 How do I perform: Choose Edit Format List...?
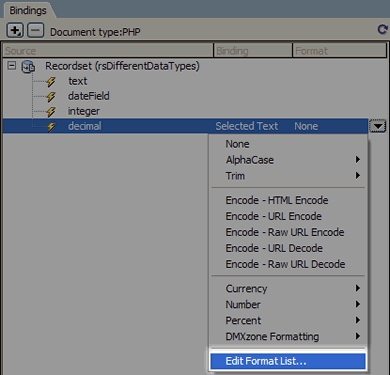288,361
